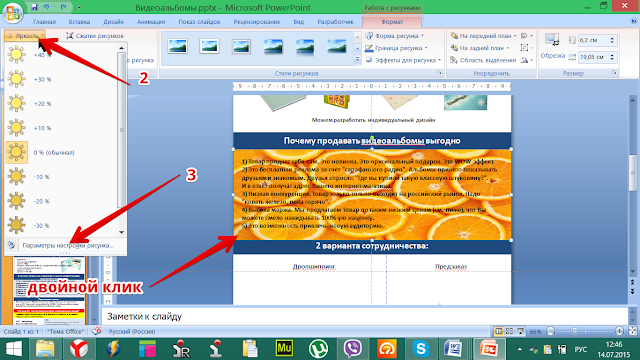The image size is (640, 360).
Task: Click Область выделения button
Action: pos(483,60)
